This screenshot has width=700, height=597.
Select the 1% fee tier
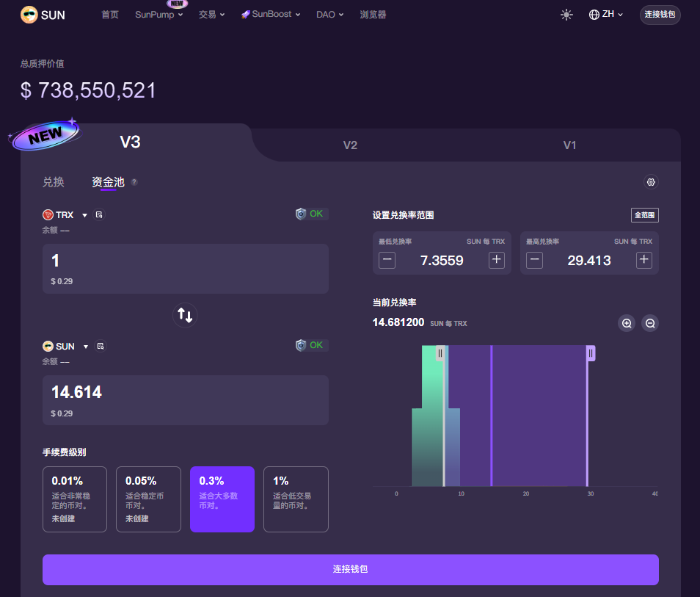click(x=296, y=499)
